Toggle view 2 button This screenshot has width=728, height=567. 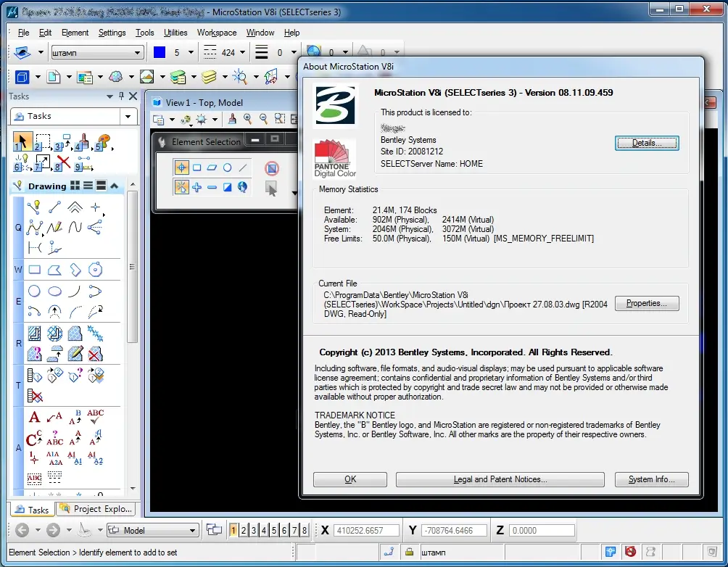click(244, 530)
